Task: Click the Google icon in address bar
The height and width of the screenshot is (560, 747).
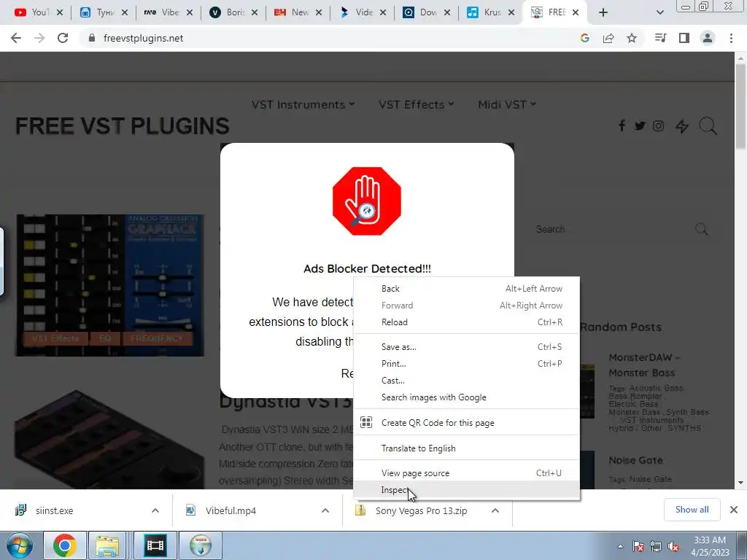Action: 584,38
